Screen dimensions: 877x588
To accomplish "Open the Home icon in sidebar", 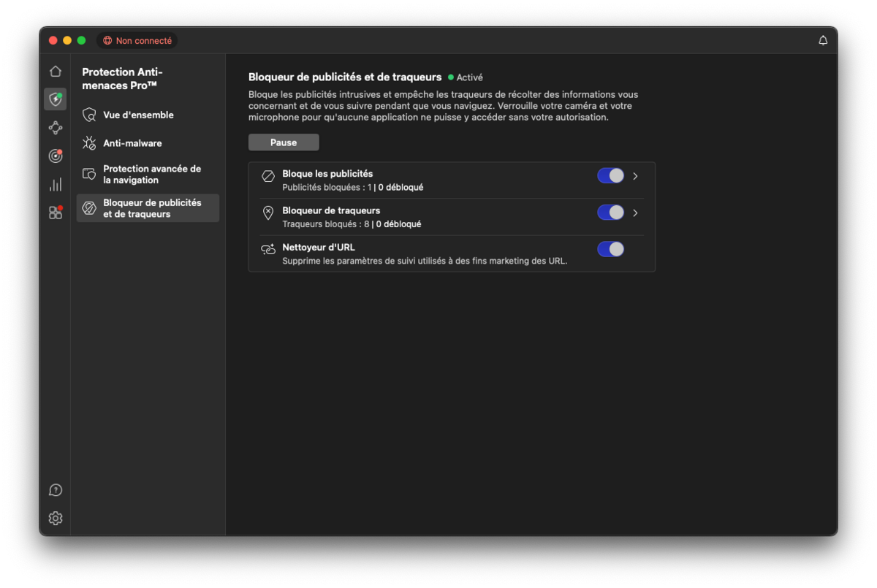I will (x=56, y=72).
